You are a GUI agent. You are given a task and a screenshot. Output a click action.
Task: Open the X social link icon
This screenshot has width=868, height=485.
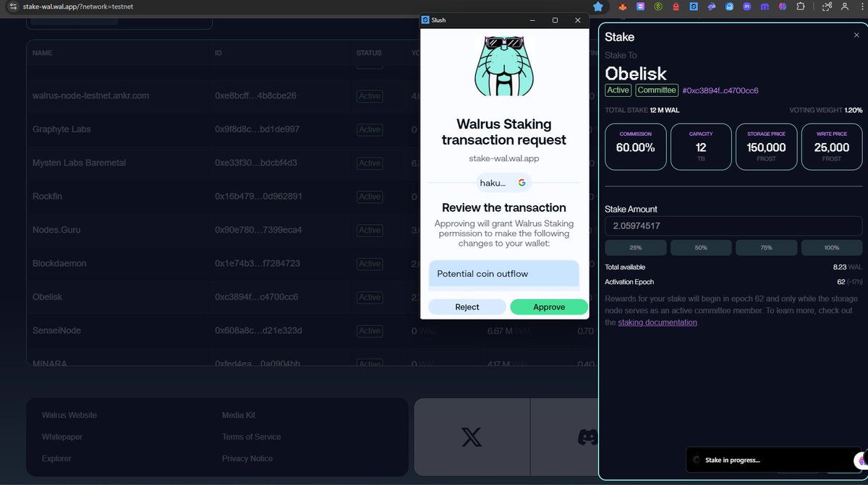pyautogui.click(x=472, y=437)
